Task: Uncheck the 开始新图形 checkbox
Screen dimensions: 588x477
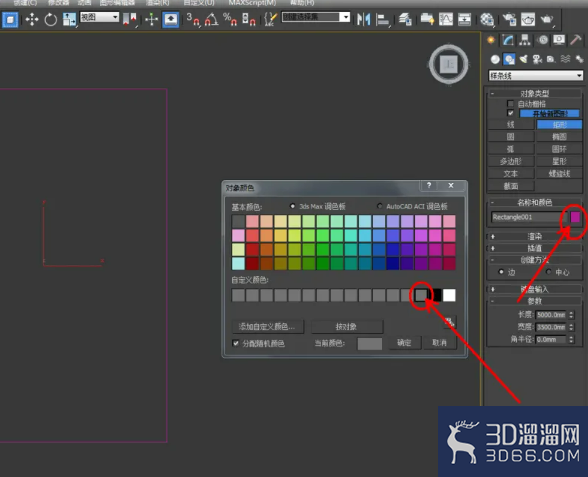Action: (510, 113)
